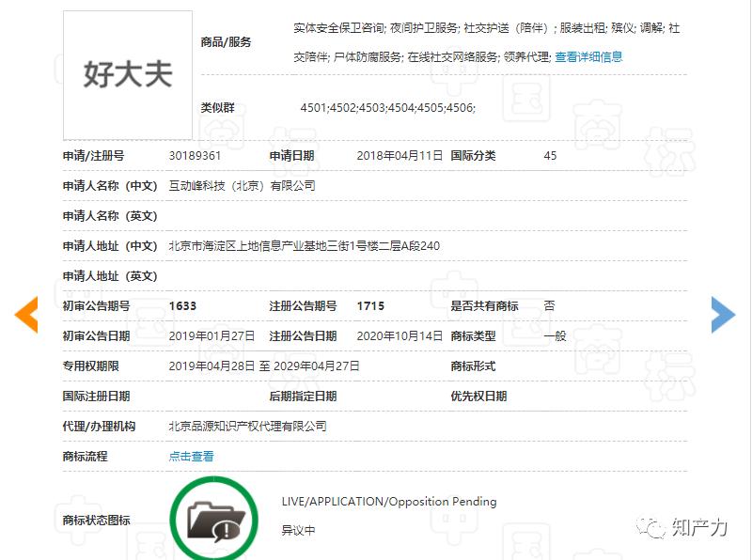Click the 类似群 label
The image size is (752, 560).
[x=217, y=108]
